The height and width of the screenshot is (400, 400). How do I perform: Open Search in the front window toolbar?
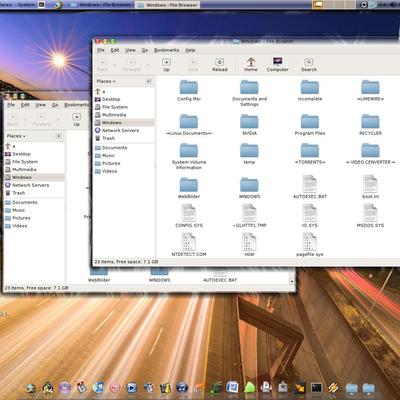click(309, 65)
